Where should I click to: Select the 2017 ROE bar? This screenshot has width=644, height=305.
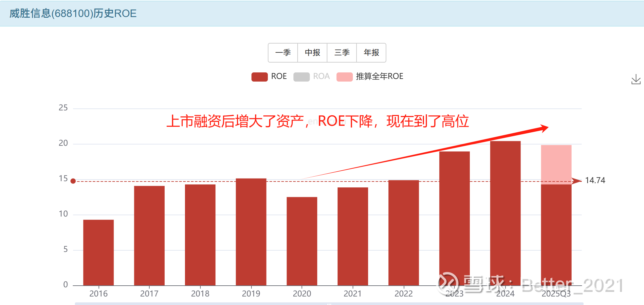(x=149, y=236)
